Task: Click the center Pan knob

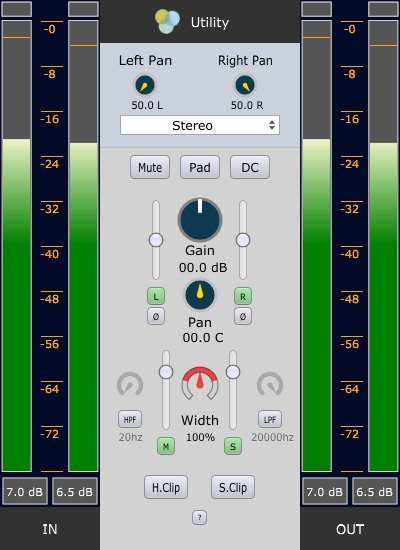Action: pos(200,295)
